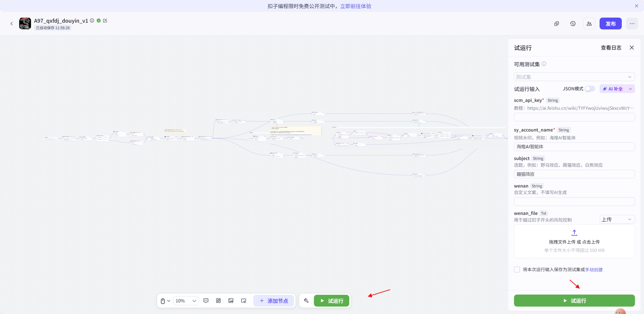
Task: Click the auto-layout icon in bottom toolbar
Action: click(218, 300)
